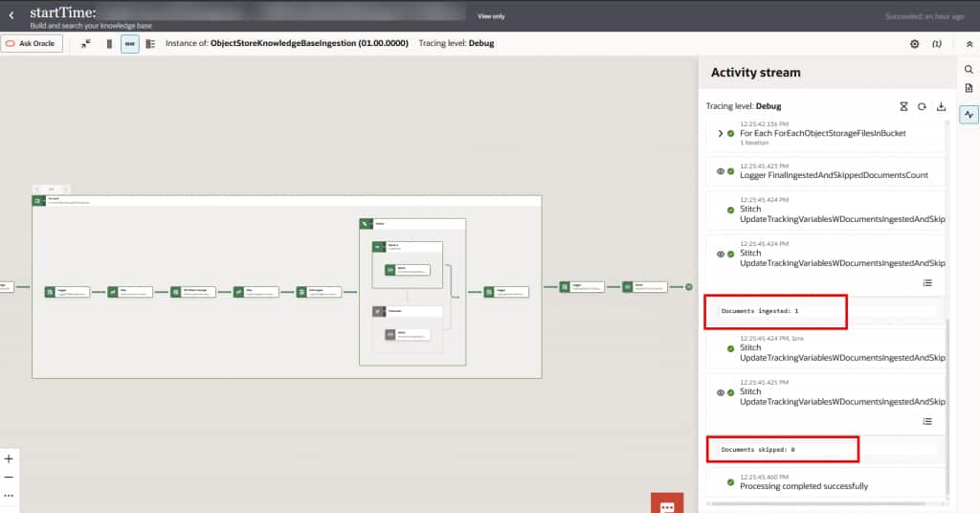
Task: Toggle eye icon on Stitch entry above Documents ingested
Action: pyautogui.click(x=721, y=255)
